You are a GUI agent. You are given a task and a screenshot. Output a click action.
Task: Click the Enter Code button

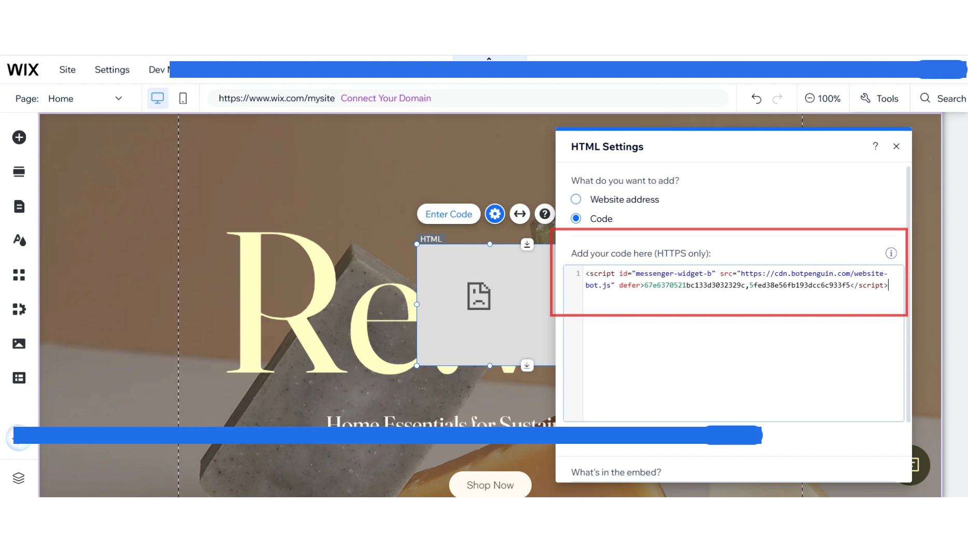coord(449,214)
